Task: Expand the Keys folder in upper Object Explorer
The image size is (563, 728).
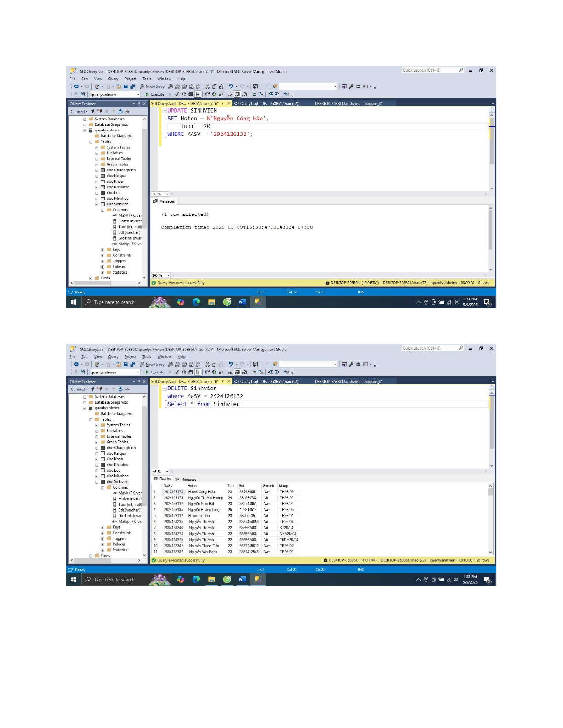Action: coord(103,250)
